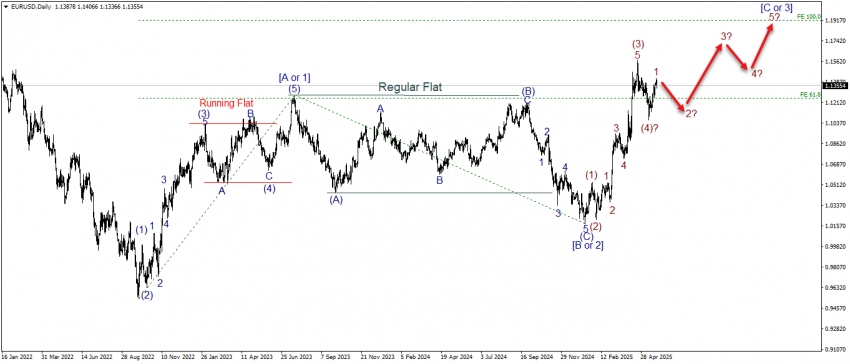Click the red projected 3? label

coord(727,36)
